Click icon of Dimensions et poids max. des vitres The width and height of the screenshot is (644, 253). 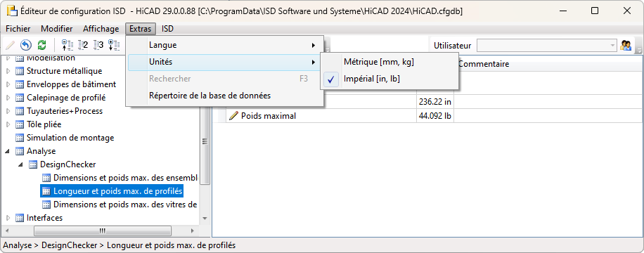46,204
